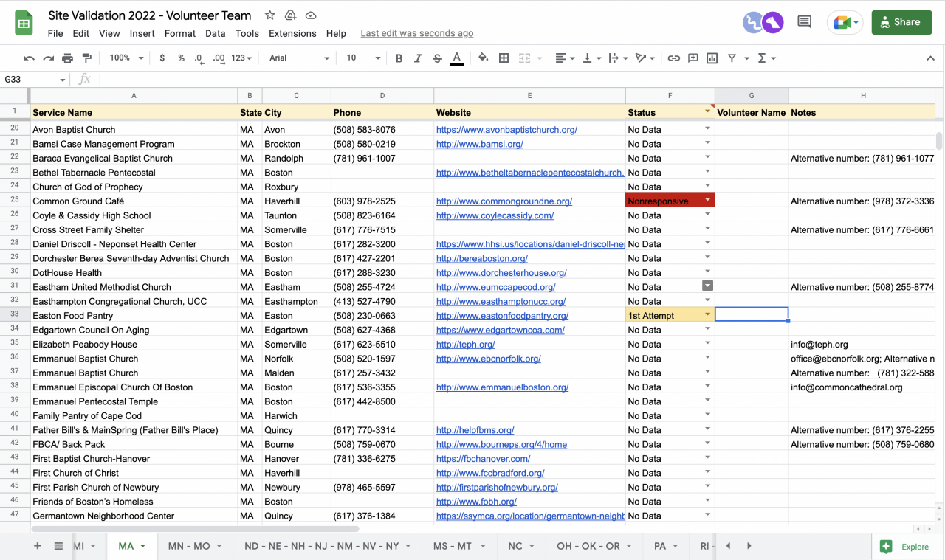The image size is (945, 560).
Task: Click Last edit was seconds ago
Action: (x=417, y=33)
